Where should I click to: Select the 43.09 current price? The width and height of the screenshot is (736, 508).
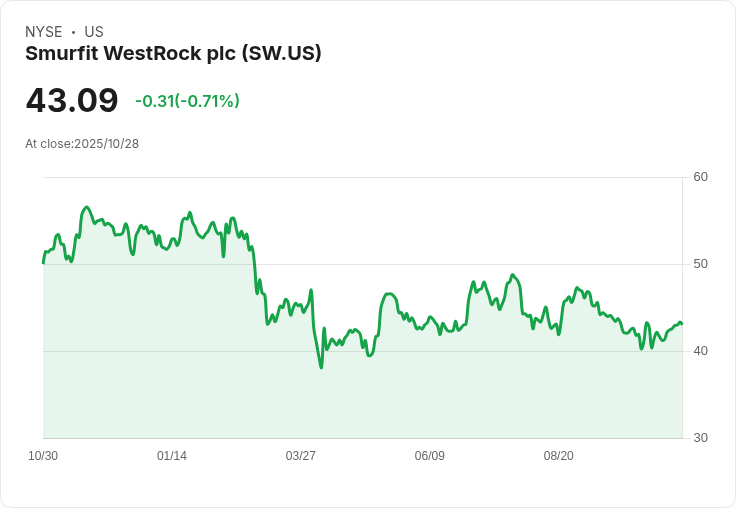coord(72,101)
